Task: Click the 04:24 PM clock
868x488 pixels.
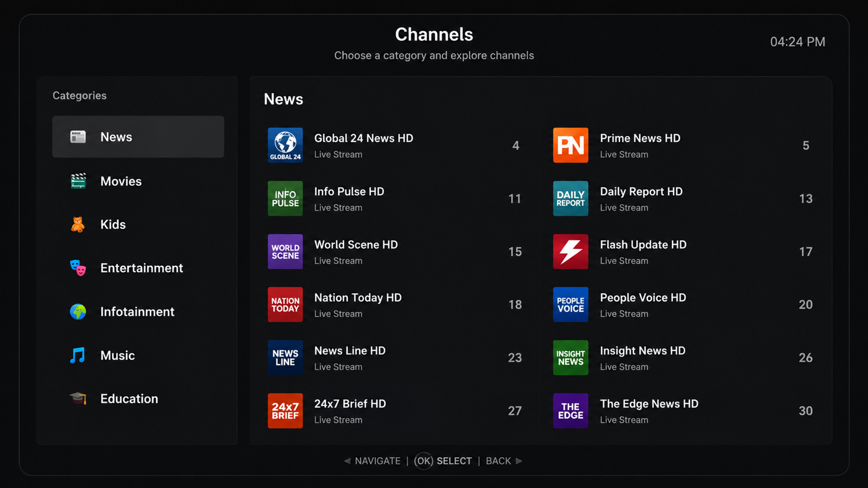Action: [x=797, y=42]
